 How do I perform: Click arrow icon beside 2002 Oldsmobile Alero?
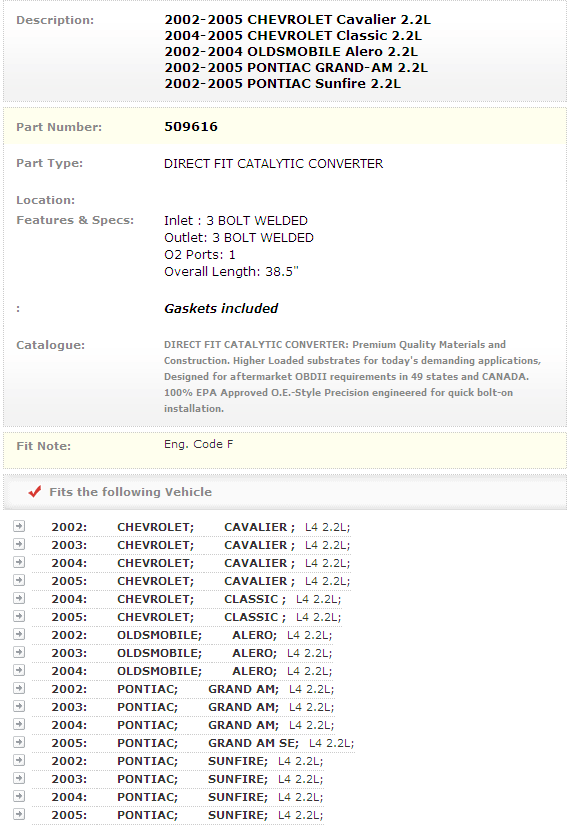click(19, 634)
